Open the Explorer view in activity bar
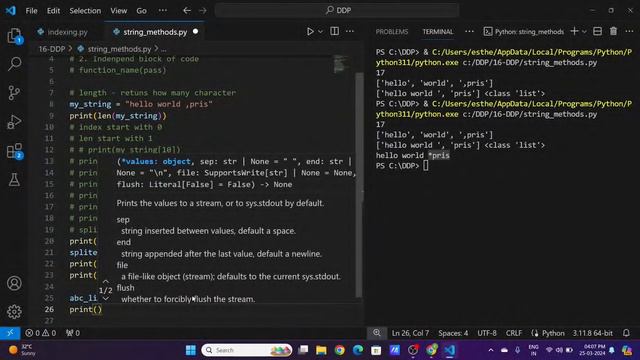The height and width of the screenshot is (360, 640). point(14,36)
